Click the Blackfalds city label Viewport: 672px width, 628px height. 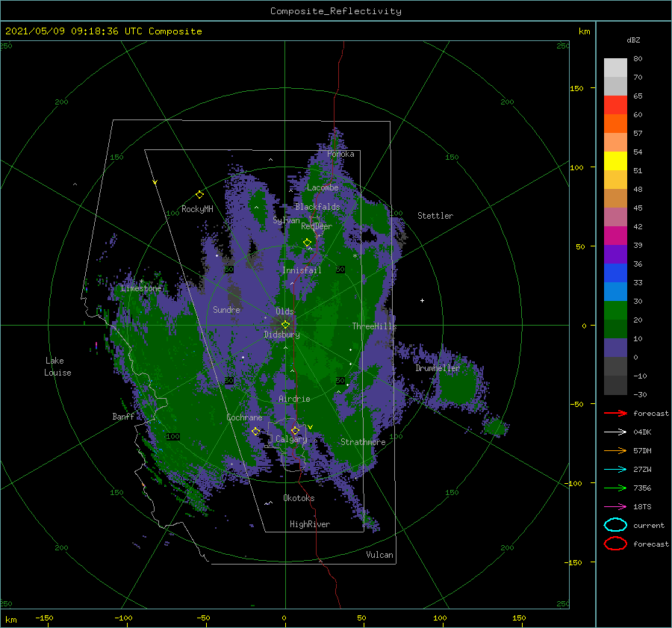point(317,207)
